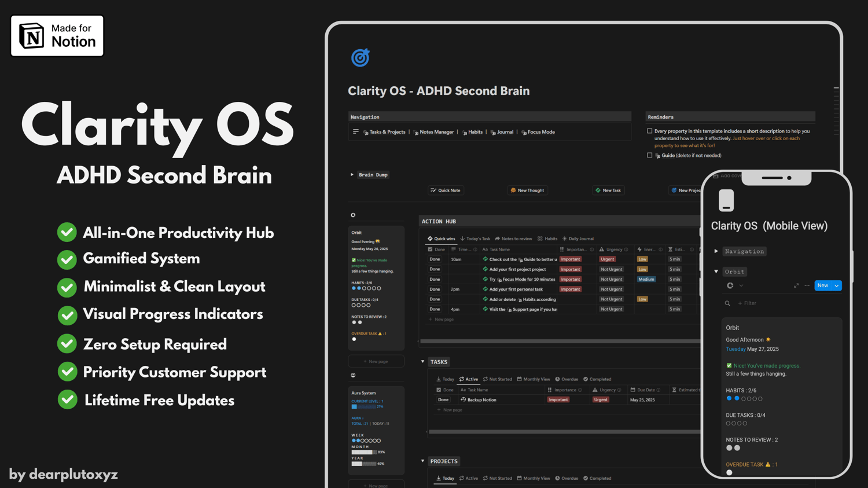Click the Backup Notion recurring task icon
The height and width of the screenshot is (488, 868).
[x=463, y=399]
